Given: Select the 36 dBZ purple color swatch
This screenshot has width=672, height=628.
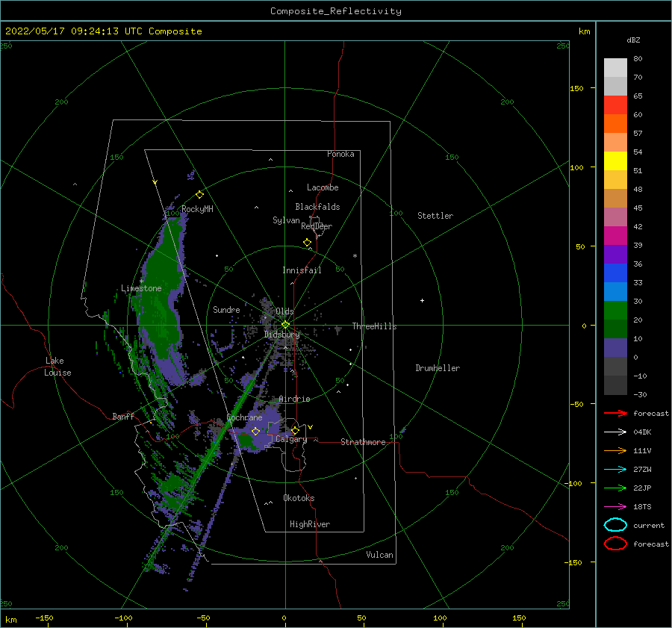Looking at the screenshot, I should tap(615, 254).
